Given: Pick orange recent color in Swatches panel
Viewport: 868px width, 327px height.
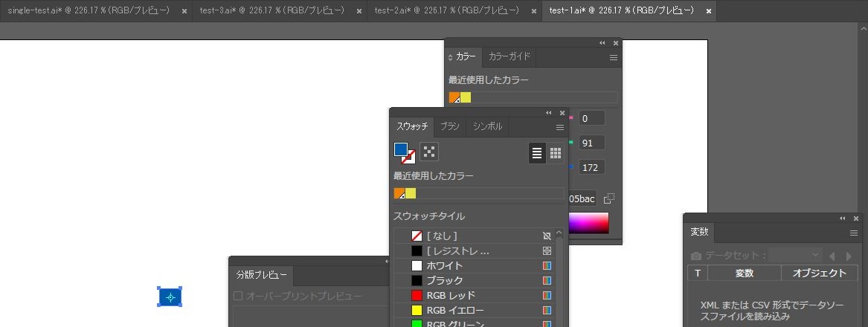Looking at the screenshot, I should (399, 193).
